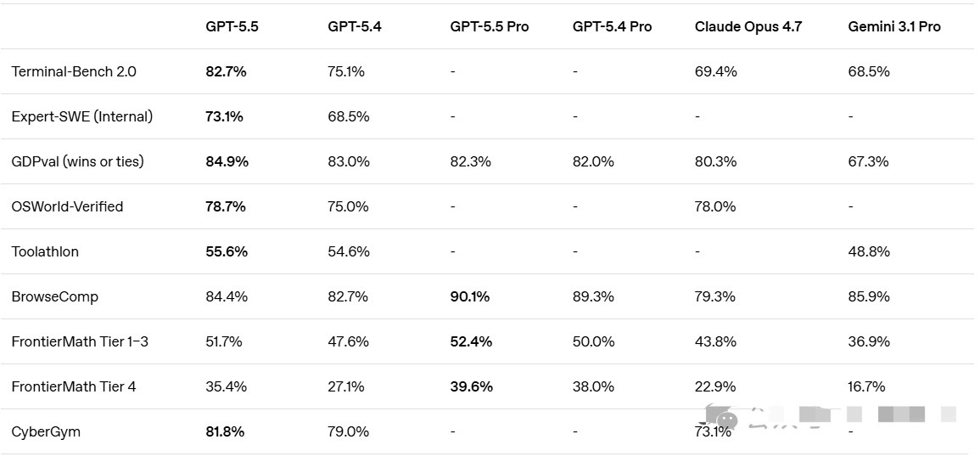980x462 pixels.
Task: Select the 48.8% Gemini Toolathlon score
Action: click(869, 252)
